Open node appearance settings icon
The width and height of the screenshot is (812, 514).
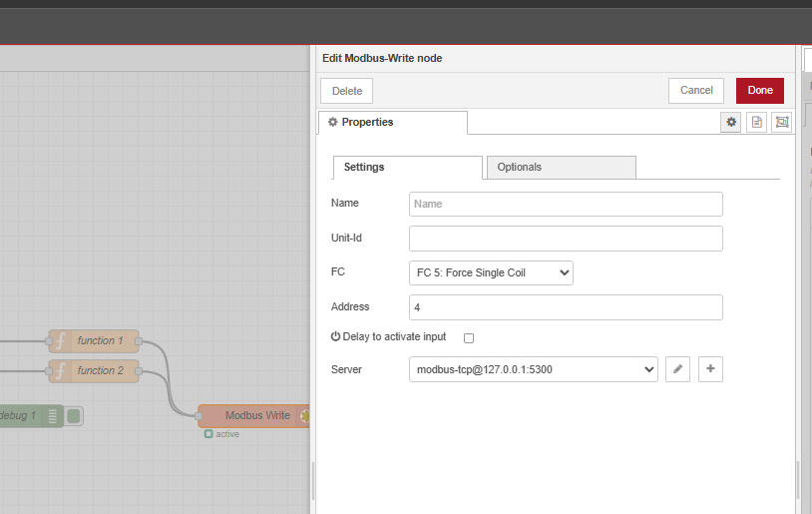pos(781,123)
